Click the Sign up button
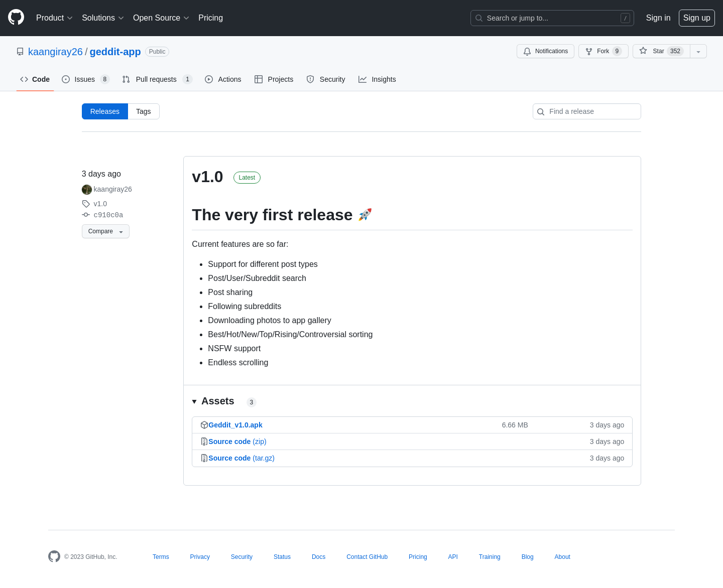 [696, 18]
